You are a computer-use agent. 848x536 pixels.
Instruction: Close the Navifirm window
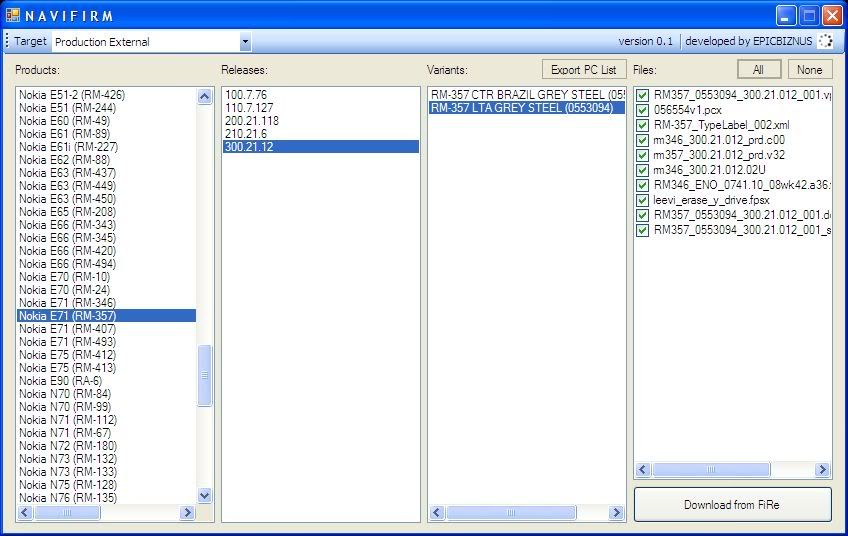pyautogui.click(x=832, y=16)
